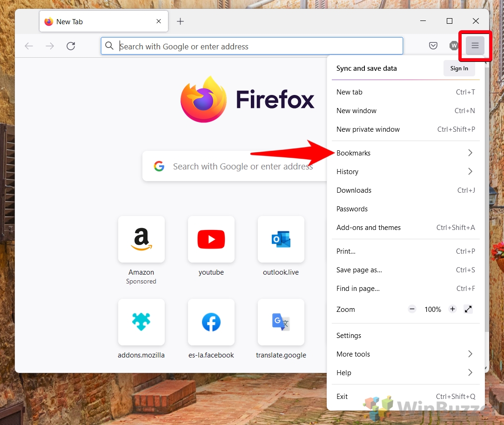The height and width of the screenshot is (425, 504).
Task: Choose Print... from the menu
Action: [x=406, y=251]
